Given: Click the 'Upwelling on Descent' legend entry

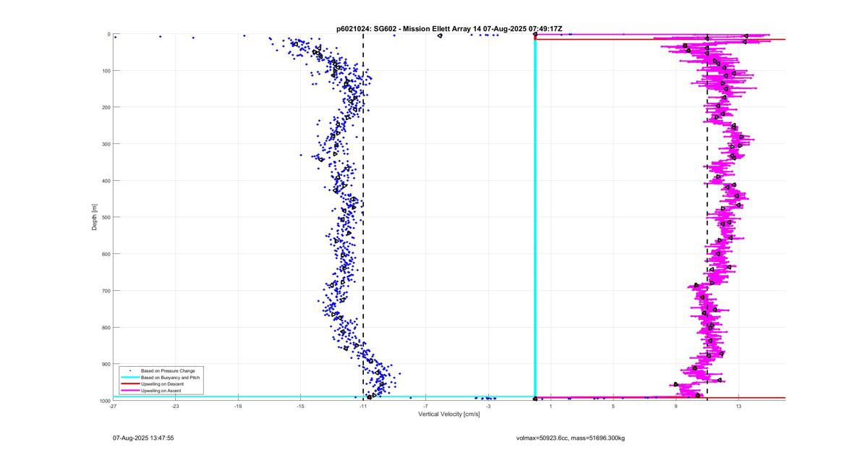Looking at the screenshot, I should pos(162,384).
